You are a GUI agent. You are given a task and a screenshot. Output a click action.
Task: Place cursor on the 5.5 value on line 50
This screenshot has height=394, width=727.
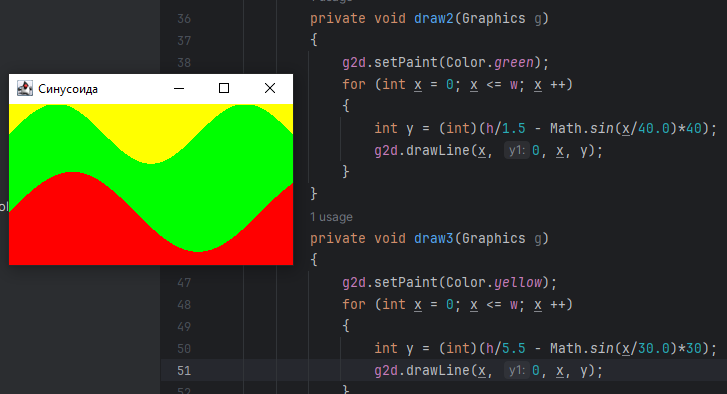pyautogui.click(x=514, y=349)
